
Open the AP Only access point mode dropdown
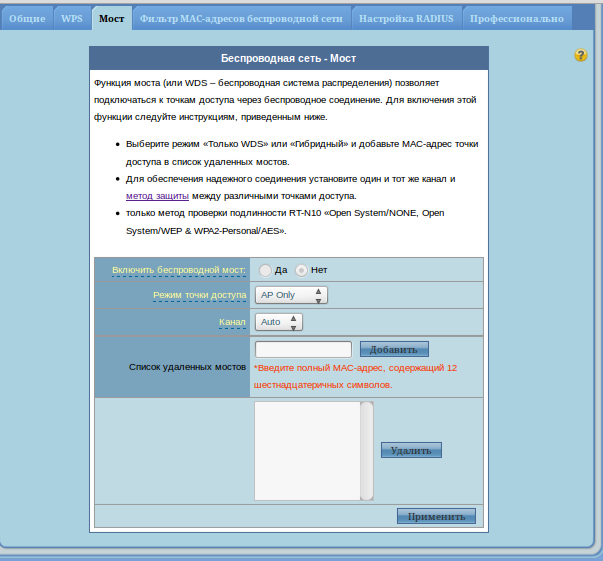coord(291,295)
